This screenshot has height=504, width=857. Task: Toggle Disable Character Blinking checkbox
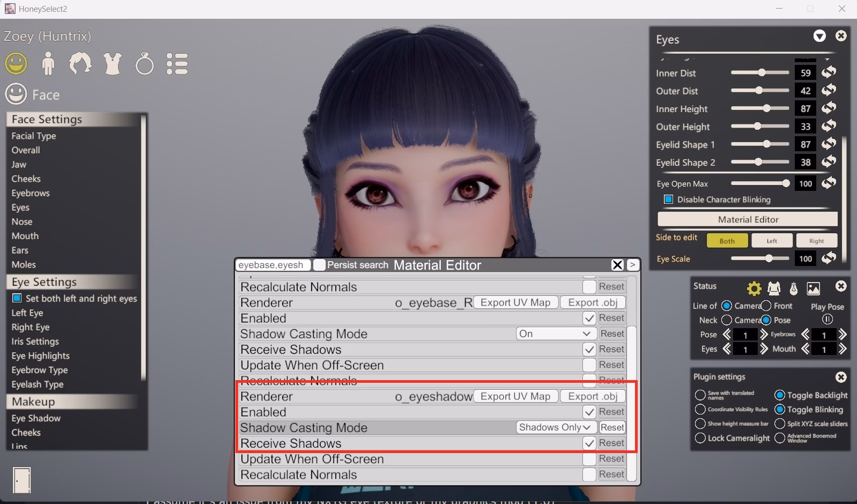[668, 199]
